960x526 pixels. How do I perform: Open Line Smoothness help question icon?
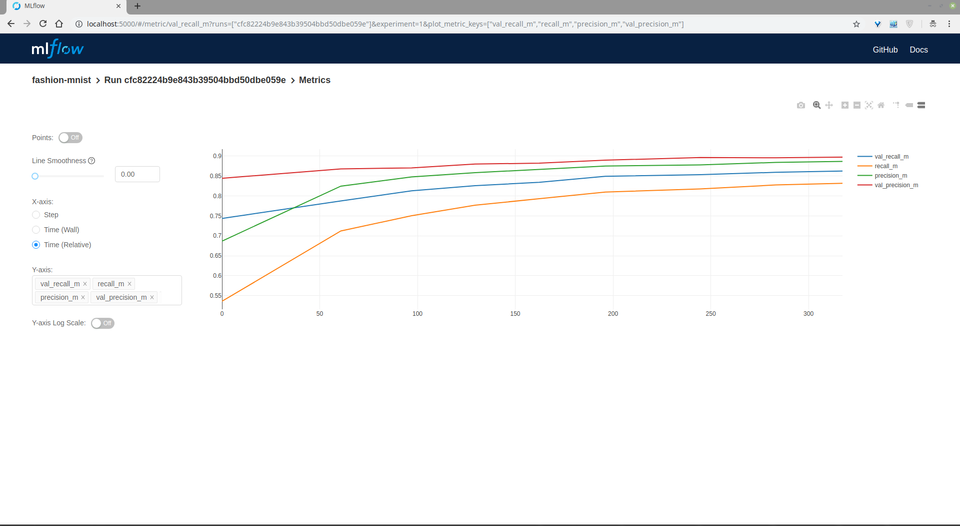pyautogui.click(x=91, y=160)
